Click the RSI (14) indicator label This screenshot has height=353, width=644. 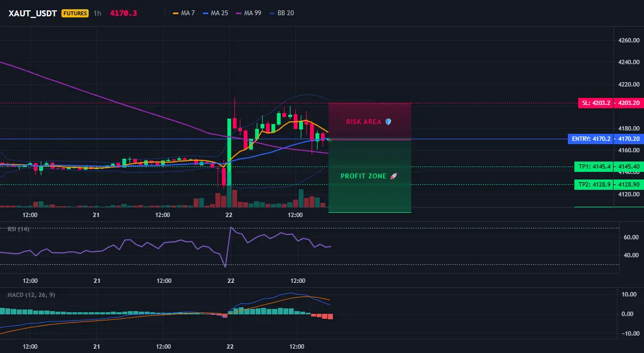(x=18, y=229)
